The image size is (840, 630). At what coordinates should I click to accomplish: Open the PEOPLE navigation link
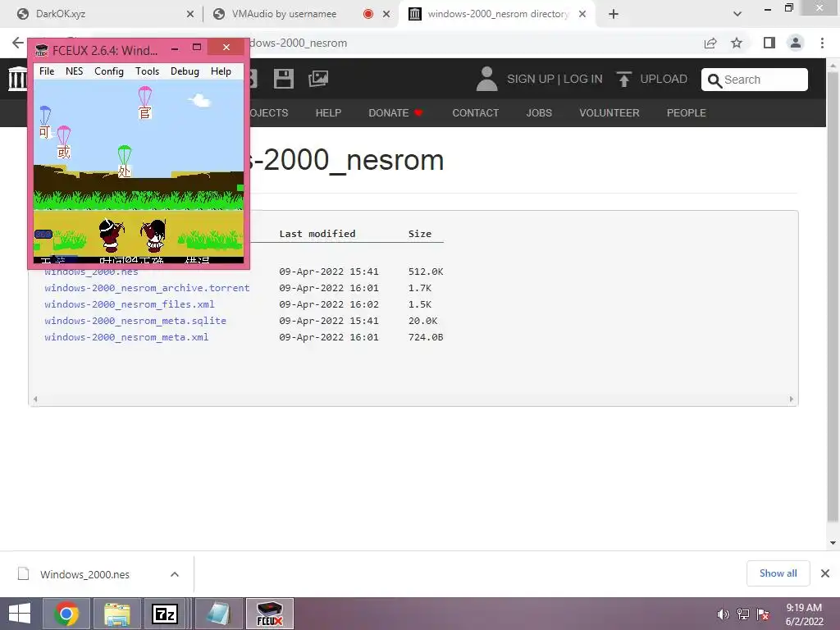pos(687,113)
